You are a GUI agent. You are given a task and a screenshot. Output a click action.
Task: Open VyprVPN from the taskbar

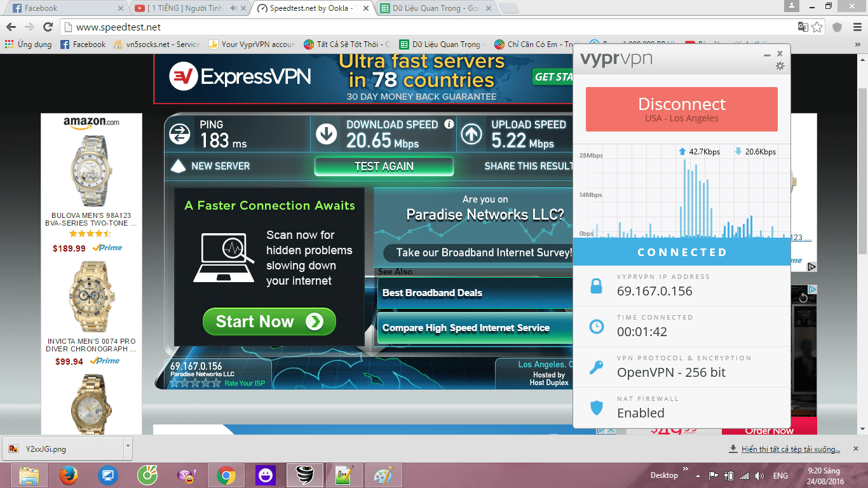point(305,475)
